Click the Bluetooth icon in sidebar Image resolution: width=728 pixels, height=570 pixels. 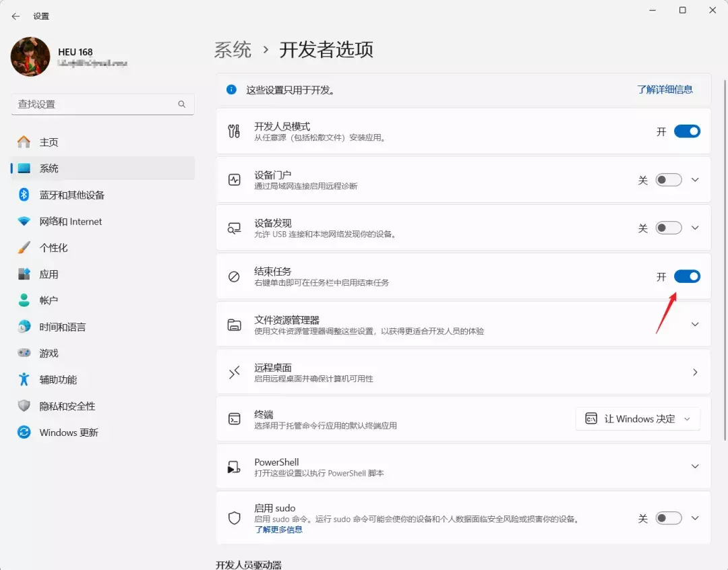point(24,195)
